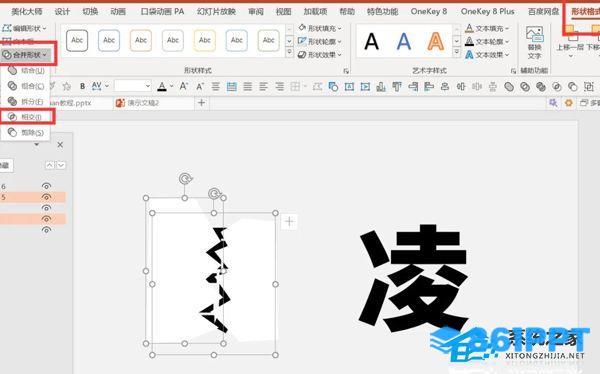Switch to the 动画 tab
The image size is (600, 374).
click(118, 12)
